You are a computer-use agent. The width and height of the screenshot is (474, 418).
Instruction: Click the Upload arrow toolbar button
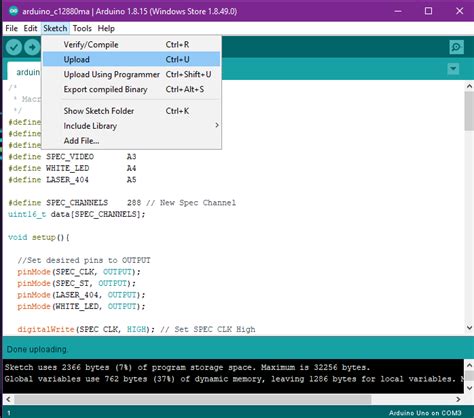pos(32,47)
